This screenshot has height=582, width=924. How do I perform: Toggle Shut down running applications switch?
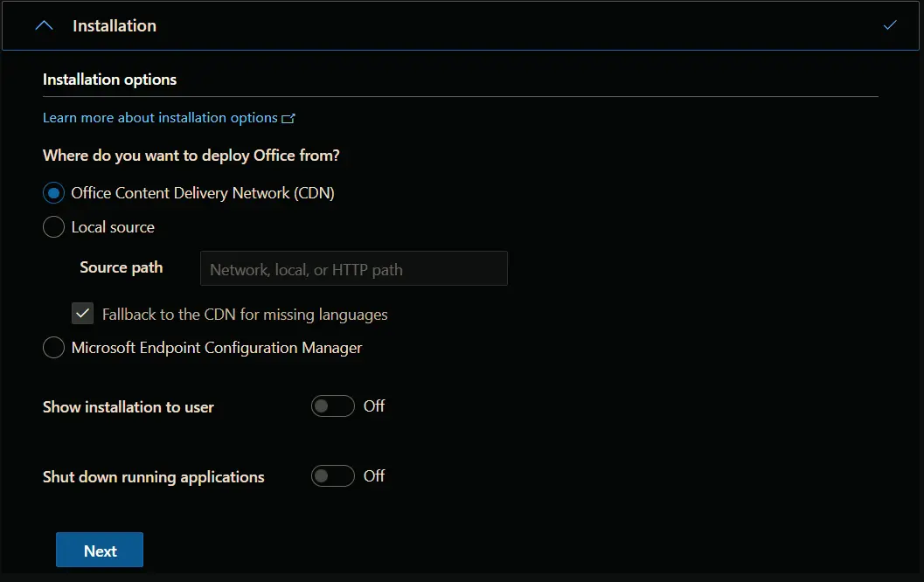click(x=333, y=476)
